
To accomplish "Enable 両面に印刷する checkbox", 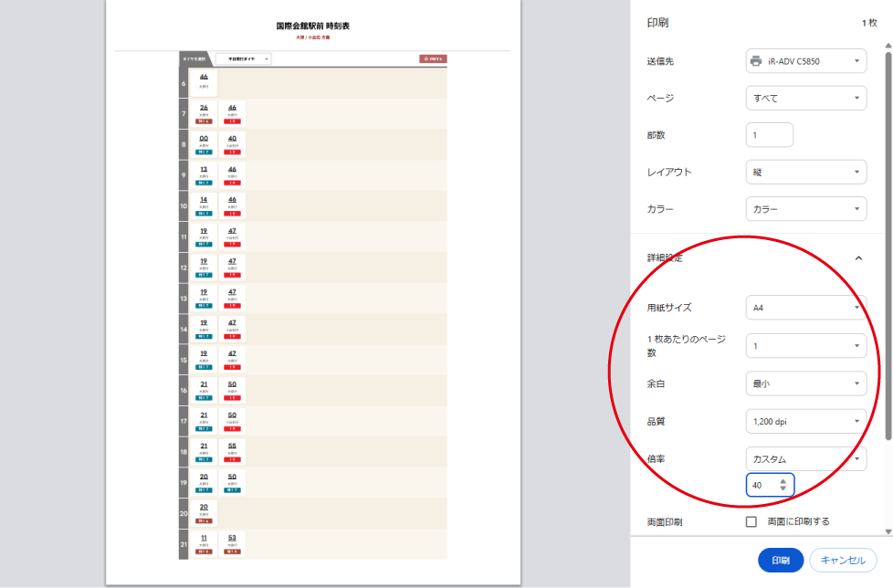I will (751, 521).
